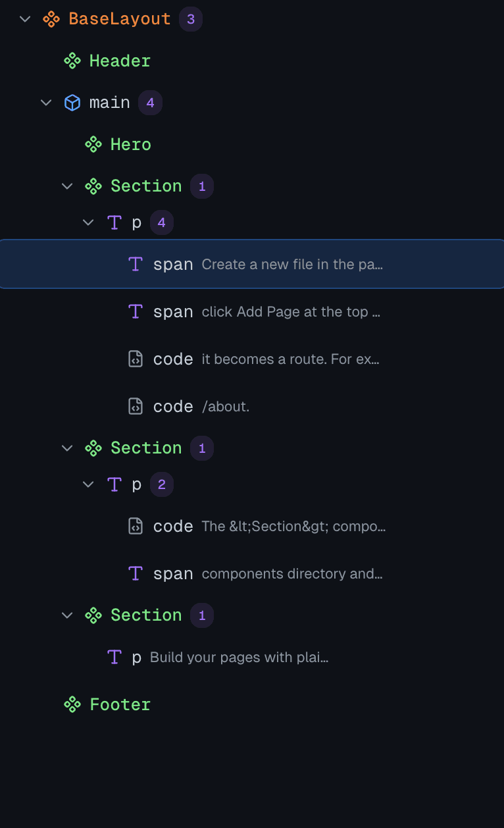The width and height of the screenshot is (504, 828).
Task: Click the BaseLayout component icon
Action: click(50, 19)
